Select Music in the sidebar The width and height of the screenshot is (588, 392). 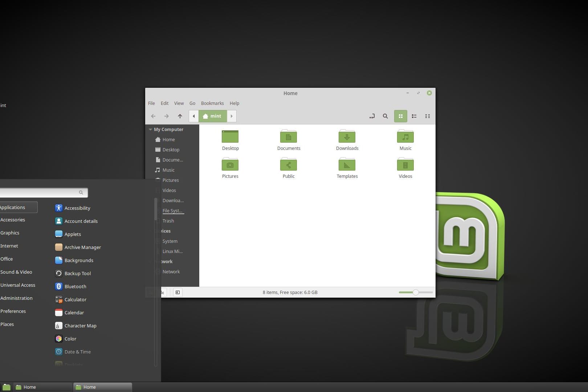point(168,170)
